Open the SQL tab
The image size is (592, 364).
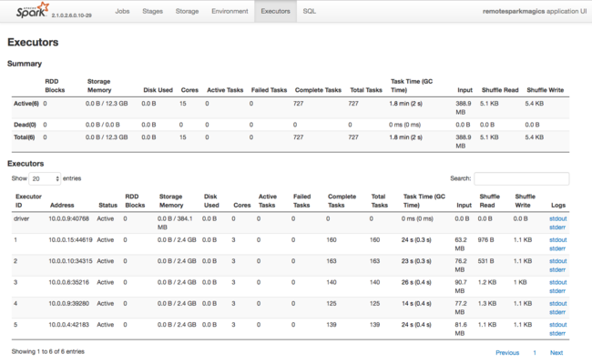click(310, 12)
